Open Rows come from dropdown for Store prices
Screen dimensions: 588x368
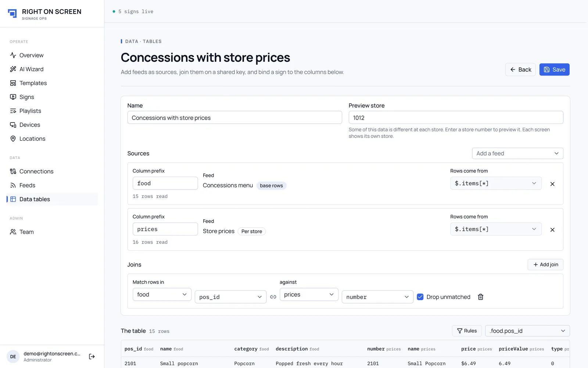coord(496,229)
